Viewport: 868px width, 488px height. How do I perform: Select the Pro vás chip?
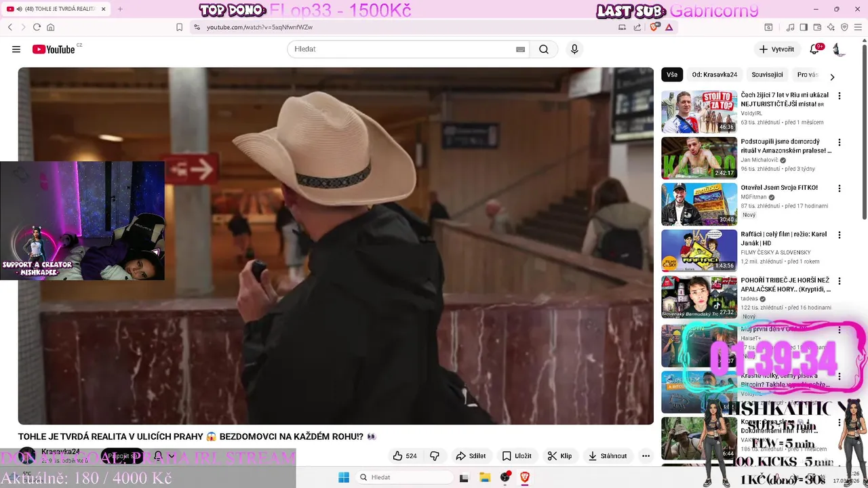coord(807,75)
